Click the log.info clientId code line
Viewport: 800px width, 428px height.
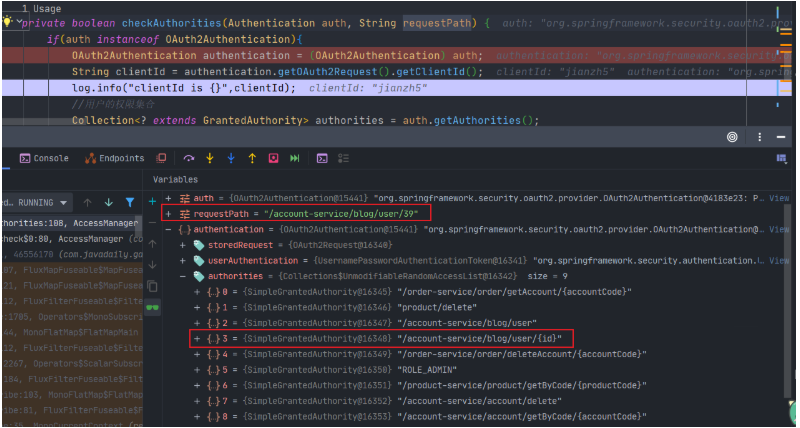184,88
